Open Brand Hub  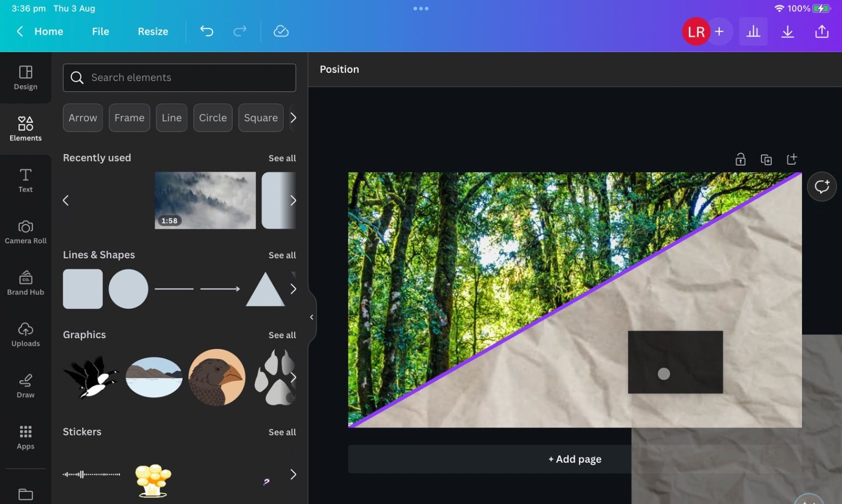pos(25,283)
